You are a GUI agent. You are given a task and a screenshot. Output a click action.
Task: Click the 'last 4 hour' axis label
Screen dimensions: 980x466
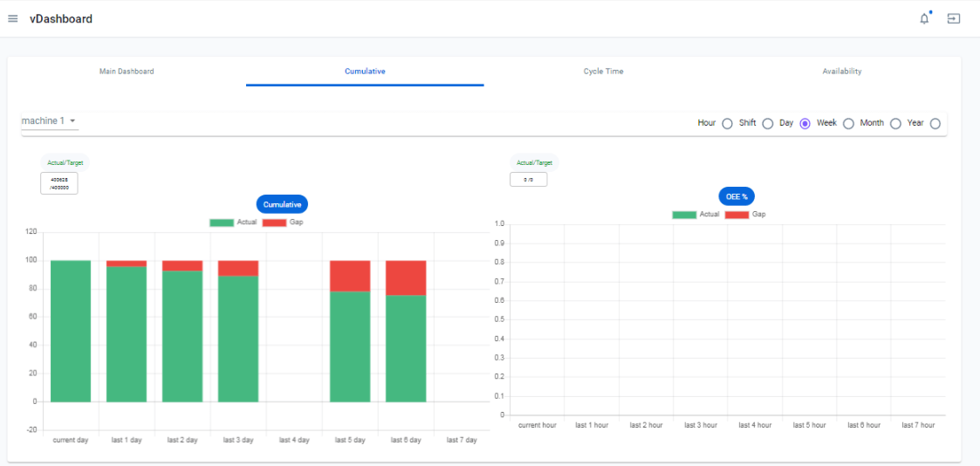pos(755,425)
